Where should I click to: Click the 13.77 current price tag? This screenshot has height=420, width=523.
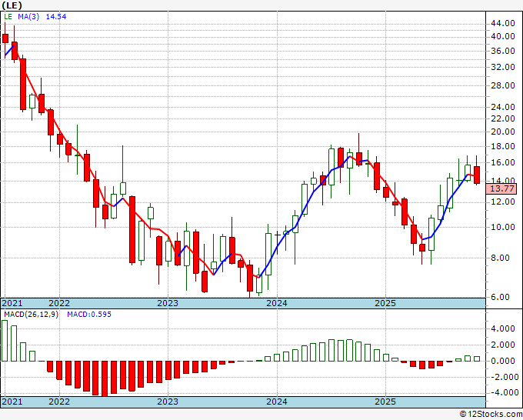(501, 188)
